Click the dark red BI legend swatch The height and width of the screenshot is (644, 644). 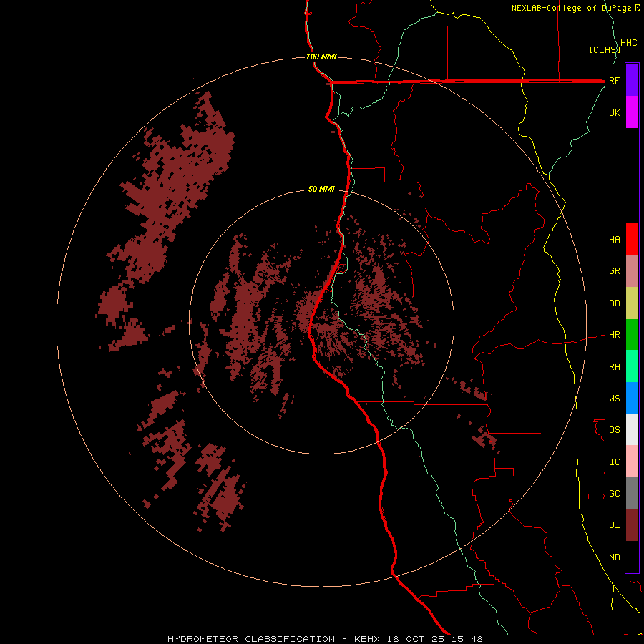[632, 525]
